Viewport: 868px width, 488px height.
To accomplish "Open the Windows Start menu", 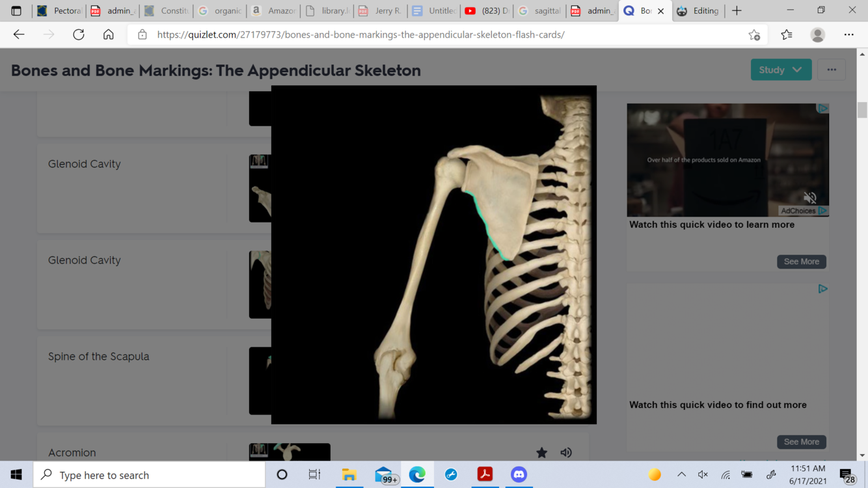I will coord(16,475).
